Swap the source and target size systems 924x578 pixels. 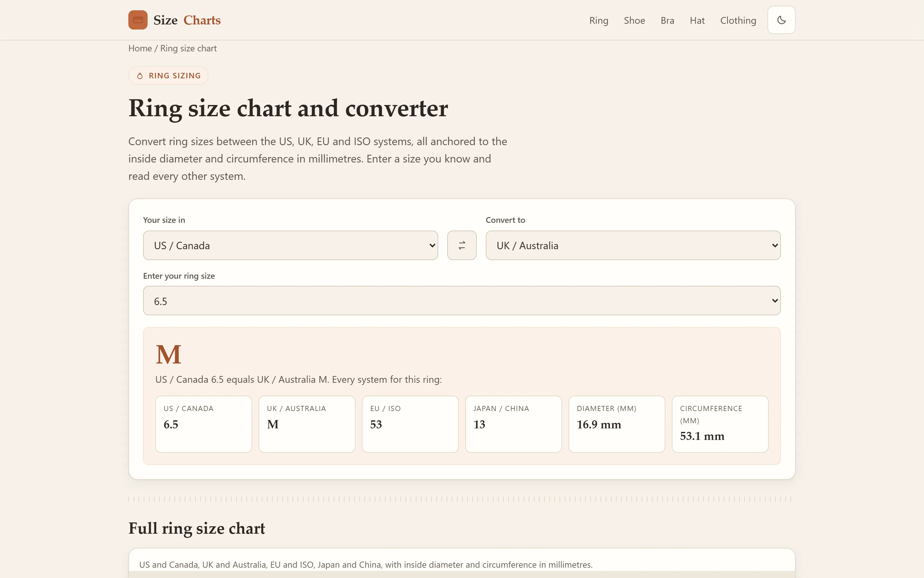coord(462,245)
